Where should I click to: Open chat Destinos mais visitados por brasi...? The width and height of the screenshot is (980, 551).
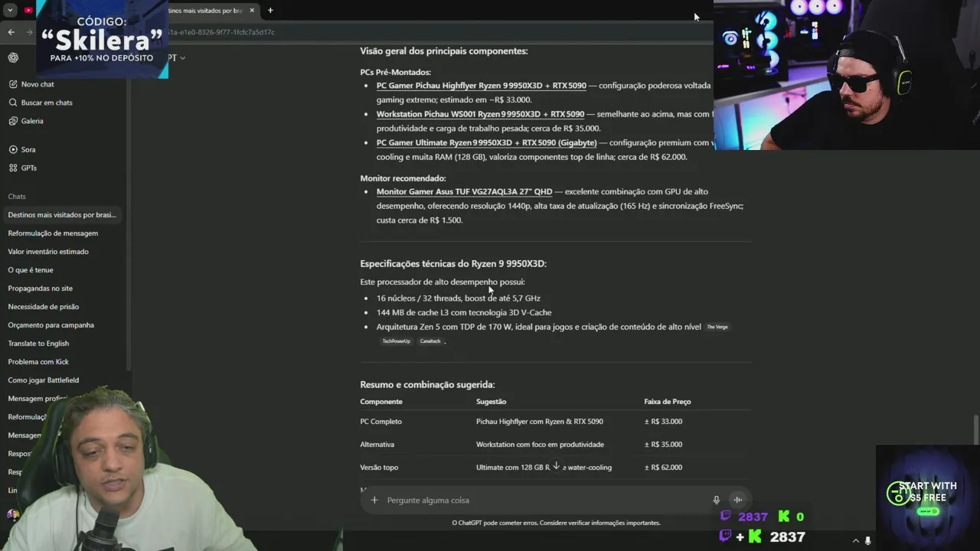click(x=62, y=215)
